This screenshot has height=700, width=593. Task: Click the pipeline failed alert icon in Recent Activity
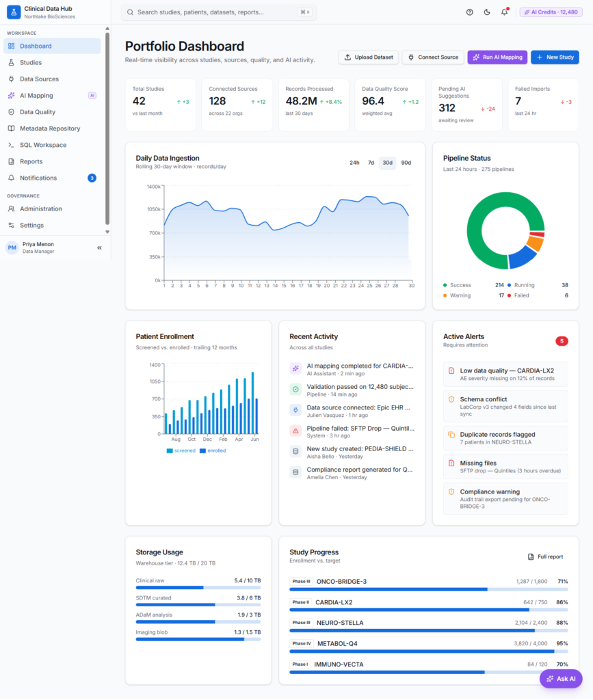(295, 431)
